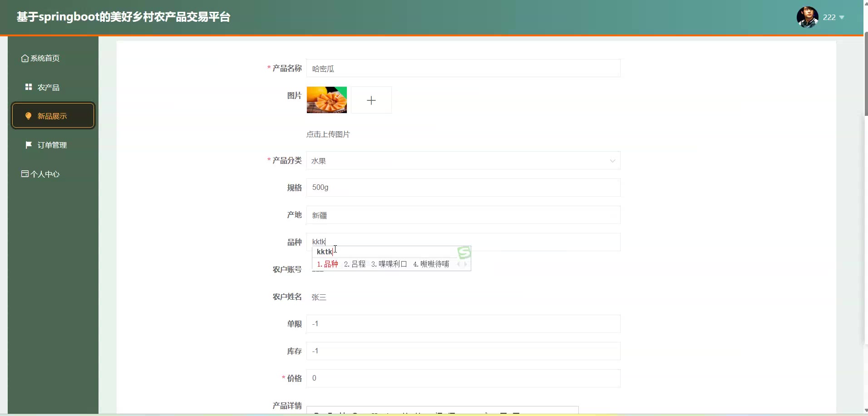The image size is (868, 416).
Task: Focus the 单限 input field
Action: tap(464, 324)
